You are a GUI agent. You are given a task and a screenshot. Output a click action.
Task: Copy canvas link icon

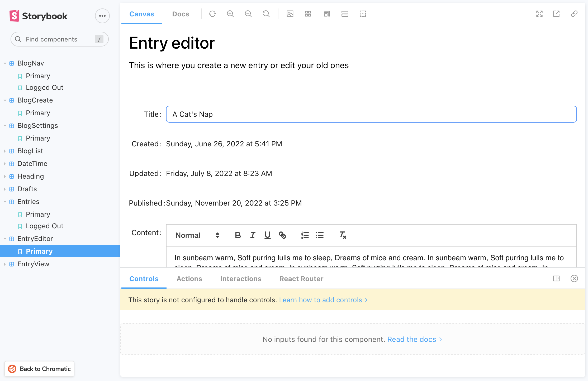pyautogui.click(x=574, y=14)
